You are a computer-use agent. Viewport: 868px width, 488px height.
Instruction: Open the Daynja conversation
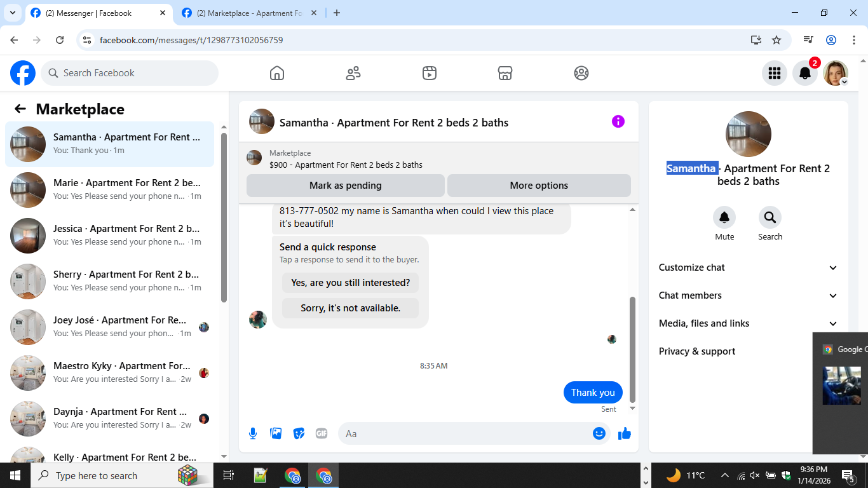point(110,419)
